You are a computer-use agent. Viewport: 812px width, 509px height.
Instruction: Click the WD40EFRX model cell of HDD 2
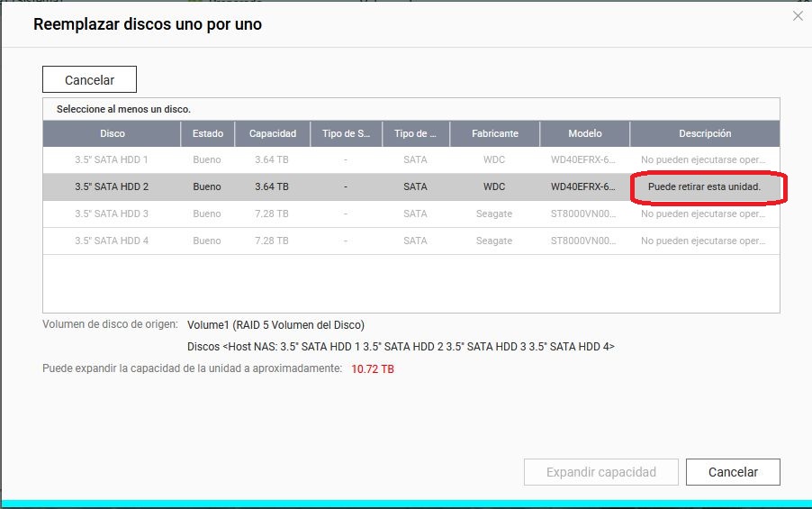[583, 187]
